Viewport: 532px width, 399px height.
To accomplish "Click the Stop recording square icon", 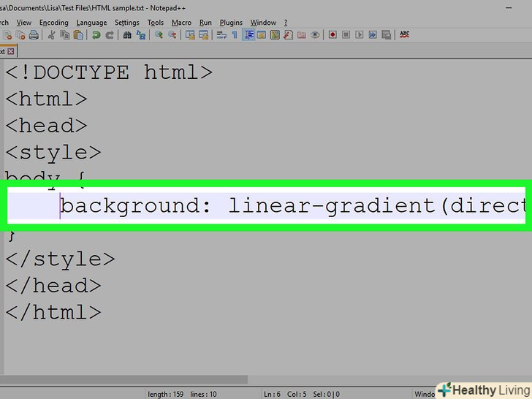I will coord(346,34).
